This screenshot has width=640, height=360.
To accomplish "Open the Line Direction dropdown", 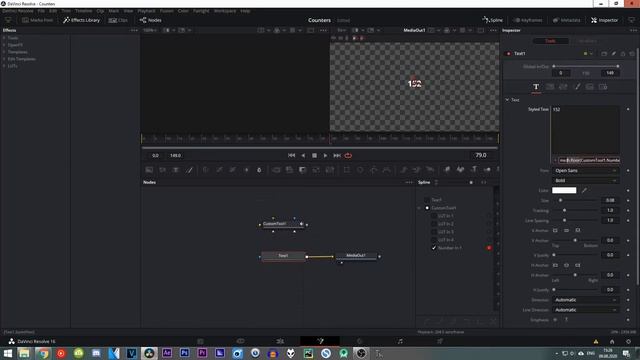I will coord(585,310).
